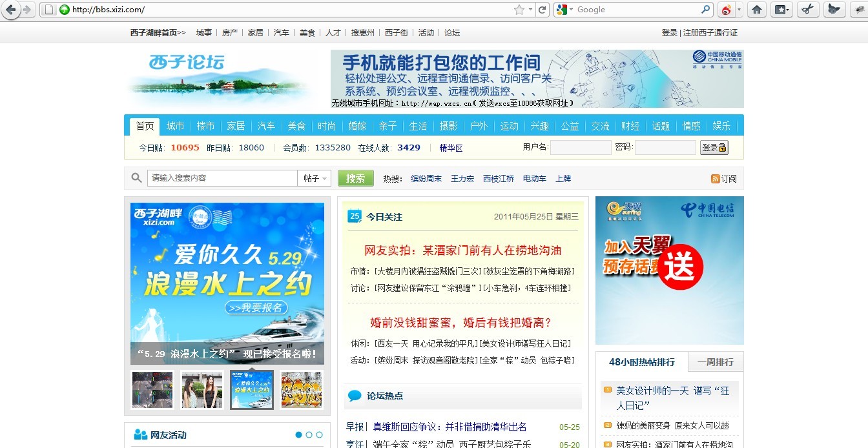This screenshot has width=868, height=448.
Task: Click the scissors screenshot toolbar icon
Action: tap(807, 10)
